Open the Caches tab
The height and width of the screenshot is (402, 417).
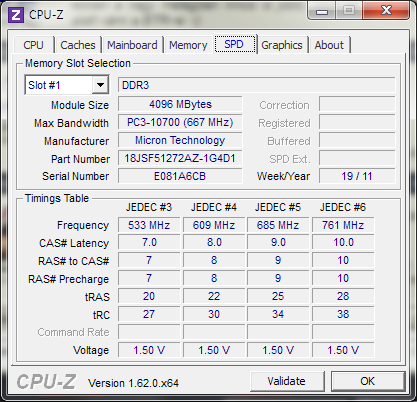[78, 45]
